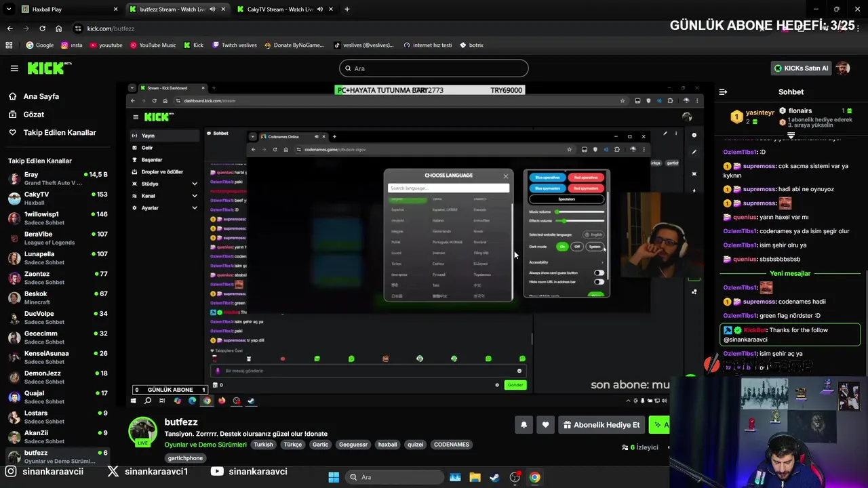Viewport: 868px width, 488px height.
Task: Click butfezz channel avatar with LIVE badge
Action: [143, 432]
